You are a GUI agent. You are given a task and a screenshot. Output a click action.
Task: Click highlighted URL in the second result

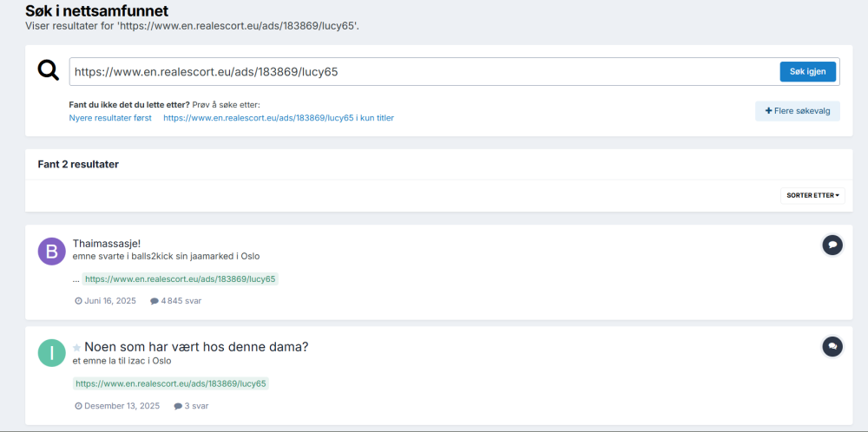click(x=170, y=383)
